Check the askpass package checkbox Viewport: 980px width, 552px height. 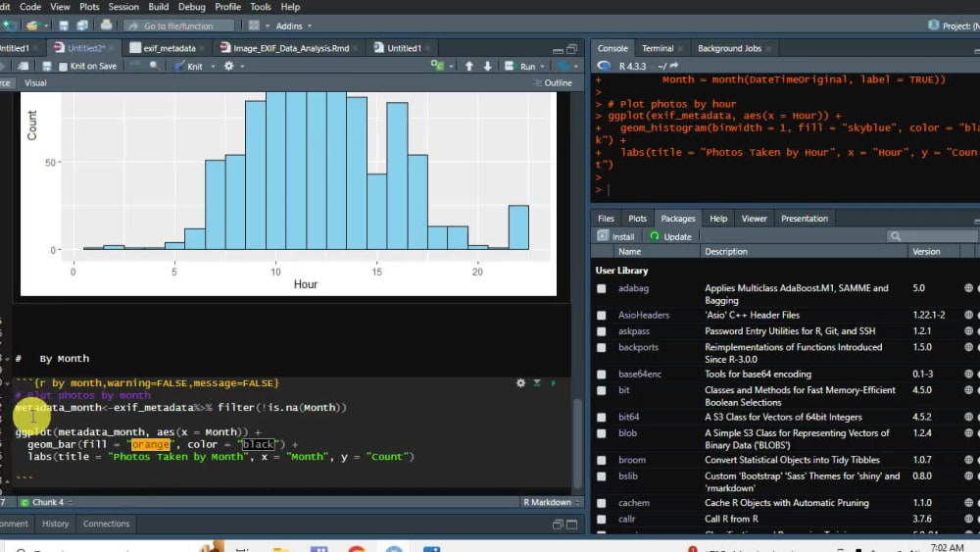(602, 332)
